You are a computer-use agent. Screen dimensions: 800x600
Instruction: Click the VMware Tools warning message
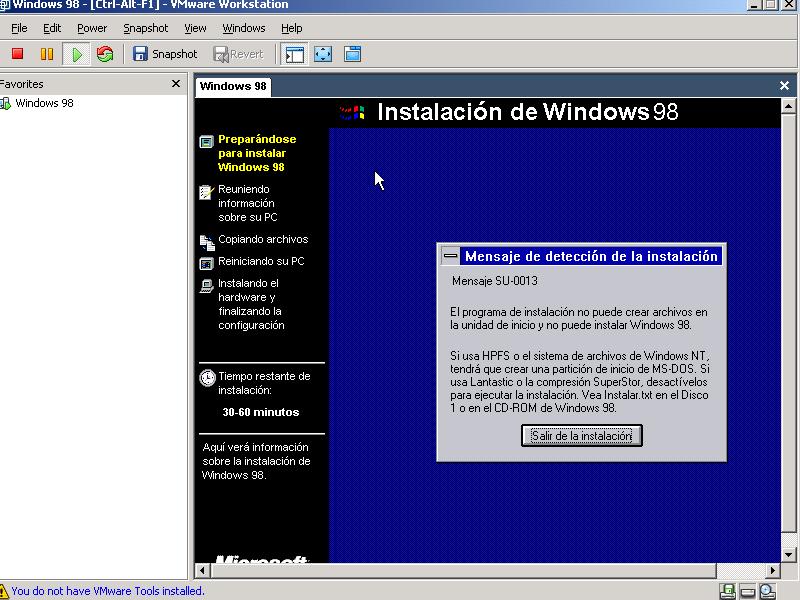[108, 591]
